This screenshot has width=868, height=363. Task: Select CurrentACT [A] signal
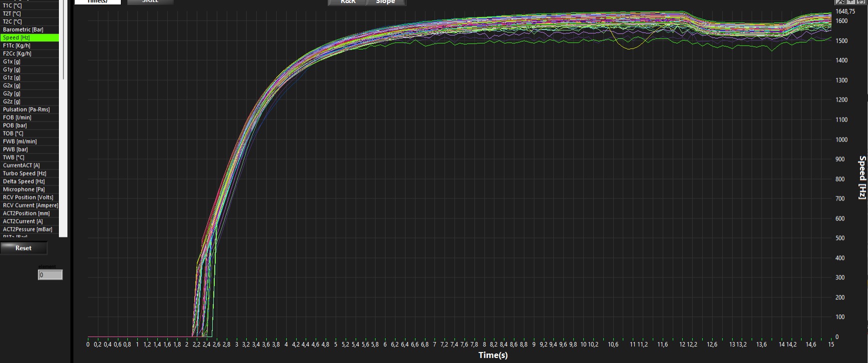[x=21, y=165]
